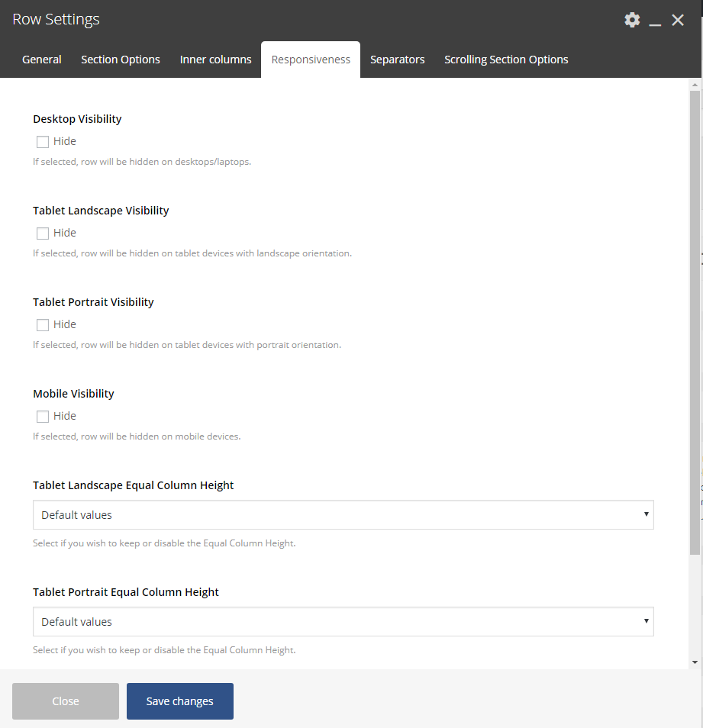Click the Save changes button
703x728 pixels.
(x=180, y=701)
